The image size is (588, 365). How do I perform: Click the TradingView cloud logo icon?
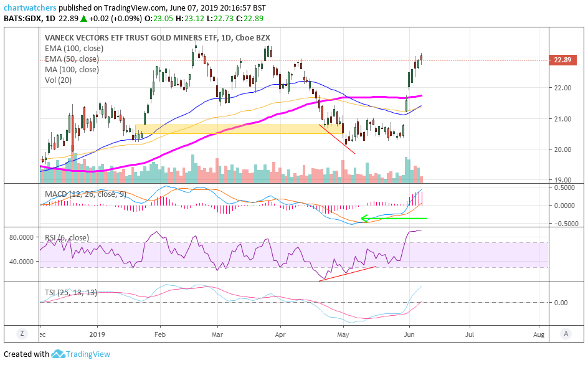[x=58, y=354]
